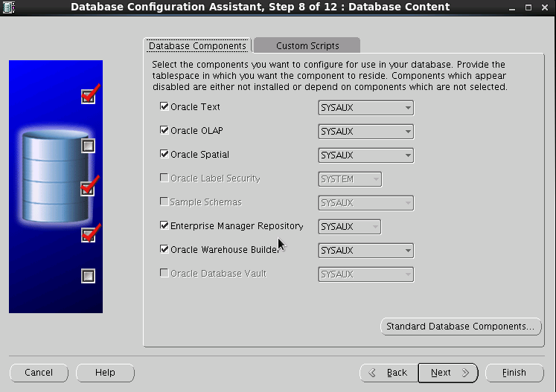Image resolution: width=556 pixels, height=392 pixels.
Task: Switch to the Custom Scripts tab
Action: [307, 45]
